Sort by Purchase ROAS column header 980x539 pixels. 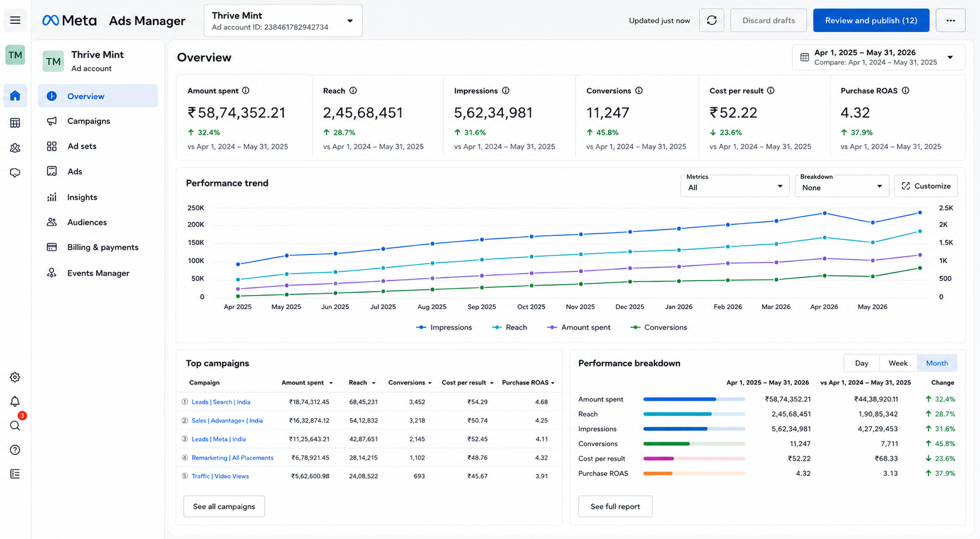click(528, 383)
